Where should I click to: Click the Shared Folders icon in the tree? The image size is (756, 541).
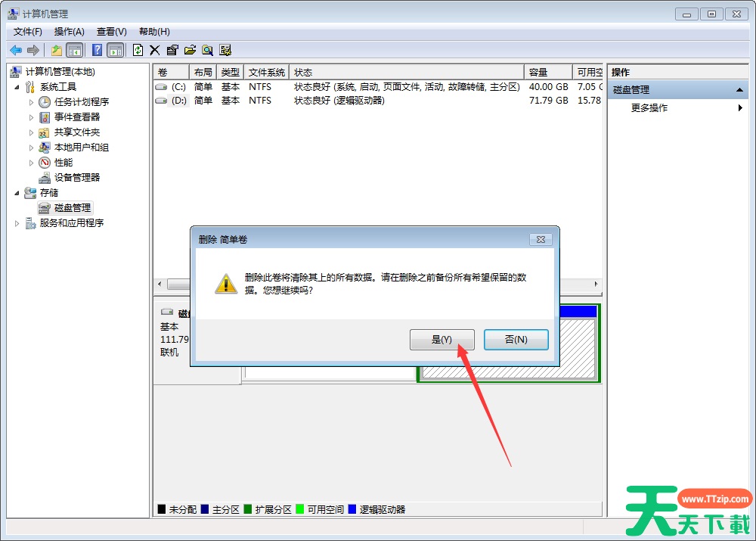(45, 132)
